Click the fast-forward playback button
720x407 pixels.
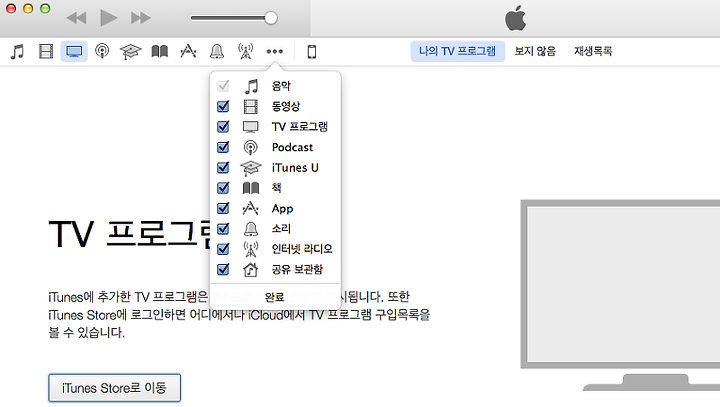(x=141, y=18)
